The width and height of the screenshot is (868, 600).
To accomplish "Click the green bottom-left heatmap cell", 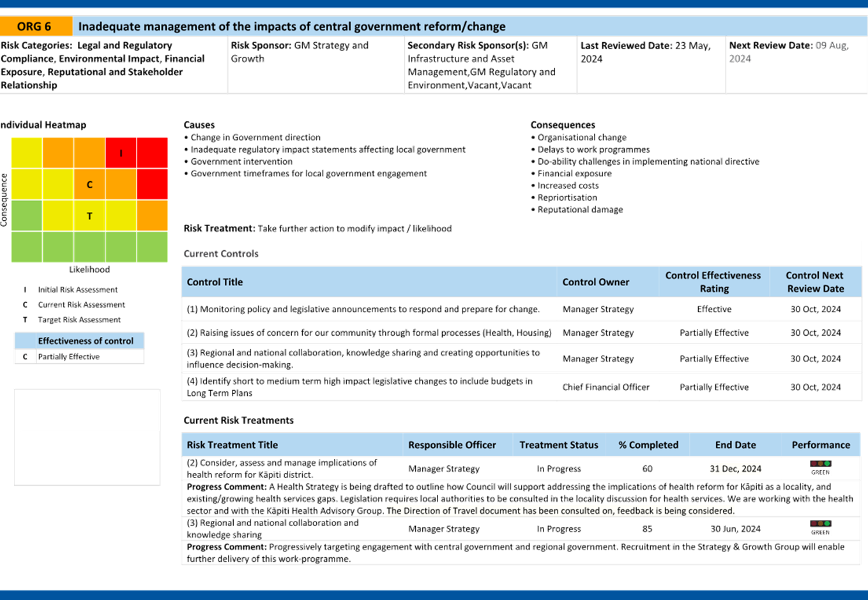I will (27, 247).
